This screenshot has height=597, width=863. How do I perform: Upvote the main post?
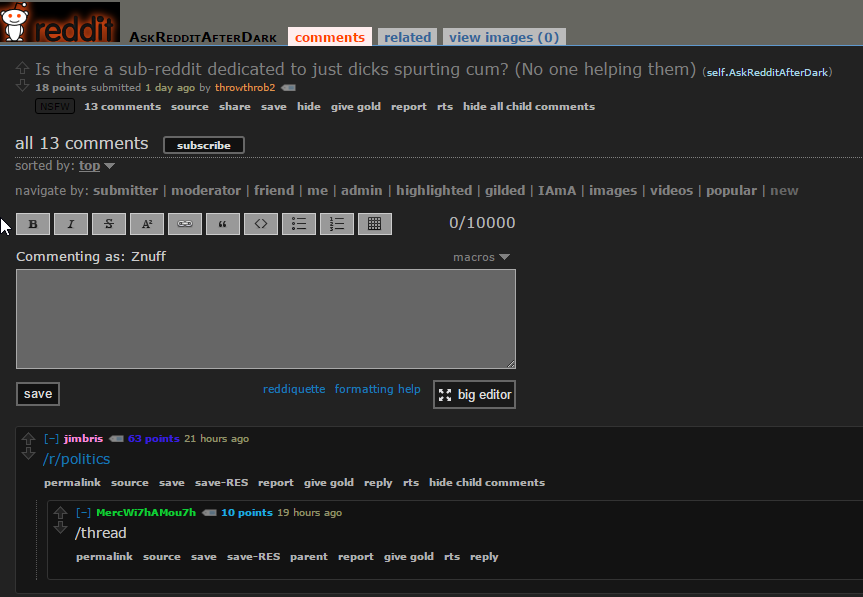tap(22, 68)
